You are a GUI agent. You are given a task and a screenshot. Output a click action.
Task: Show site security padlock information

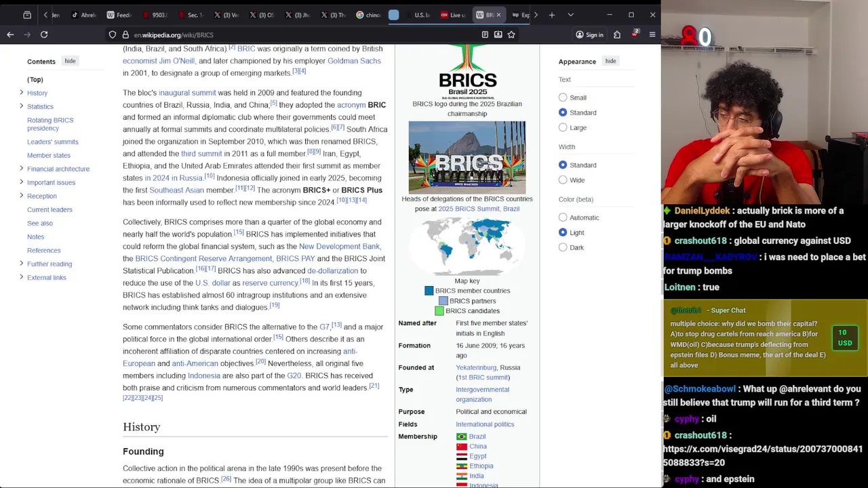coord(125,35)
